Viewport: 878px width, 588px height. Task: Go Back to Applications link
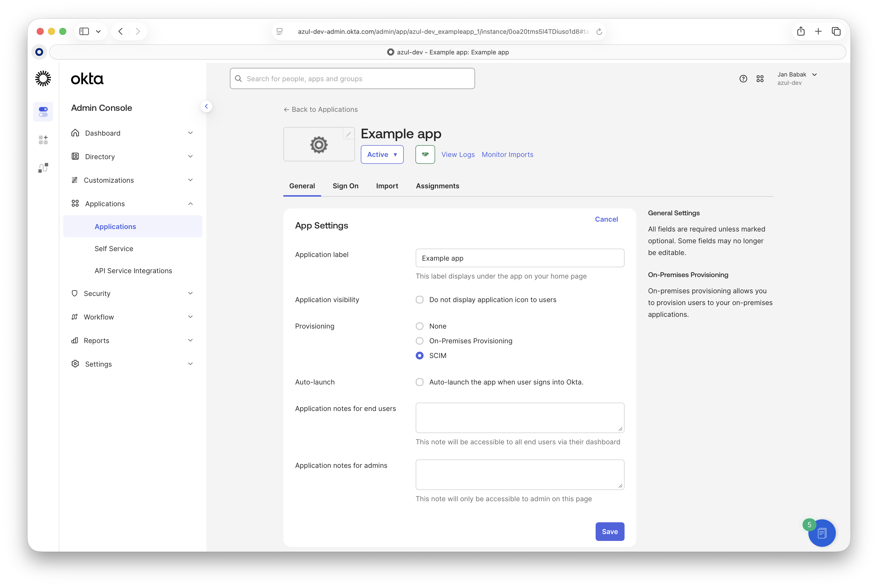click(x=321, y=110)
